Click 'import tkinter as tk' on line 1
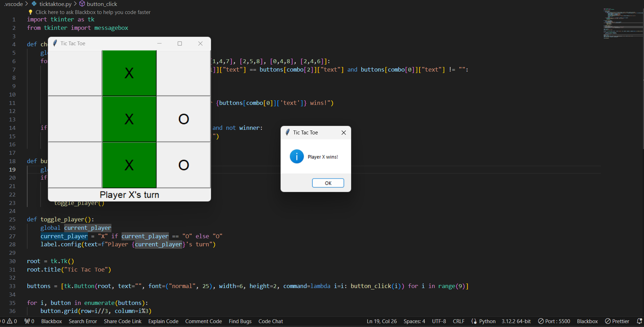 (x=61, y=19)
